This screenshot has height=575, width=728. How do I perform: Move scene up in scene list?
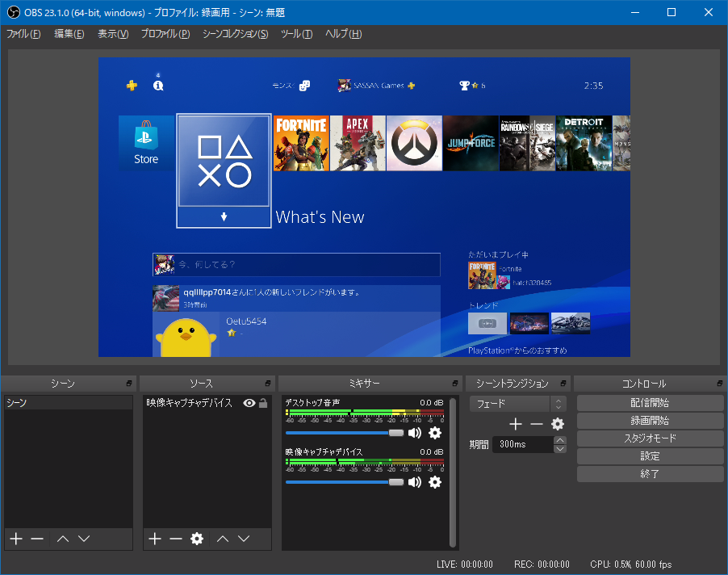point(63,539)
